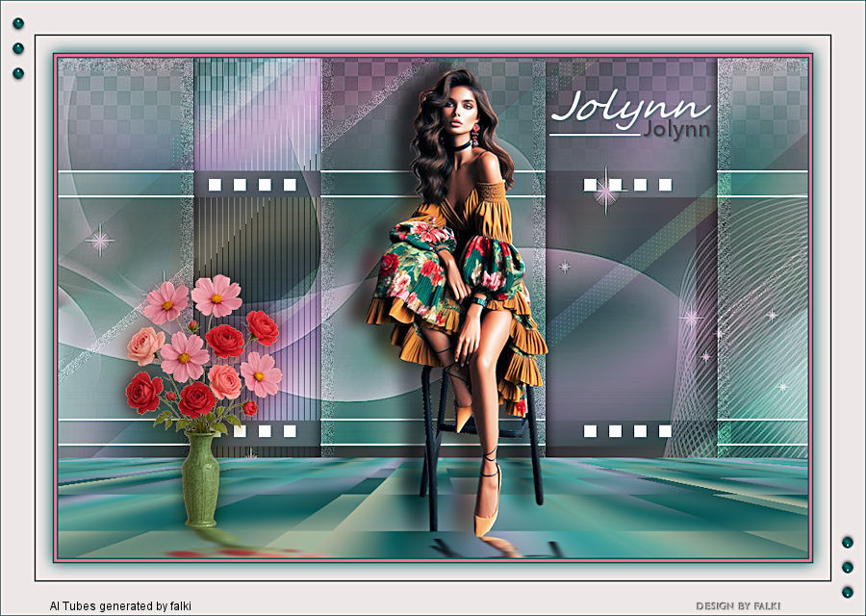Click the lowest teal bead in upper-left corner
The height and width of the screenshot is (616, 866).
[18, 73]
